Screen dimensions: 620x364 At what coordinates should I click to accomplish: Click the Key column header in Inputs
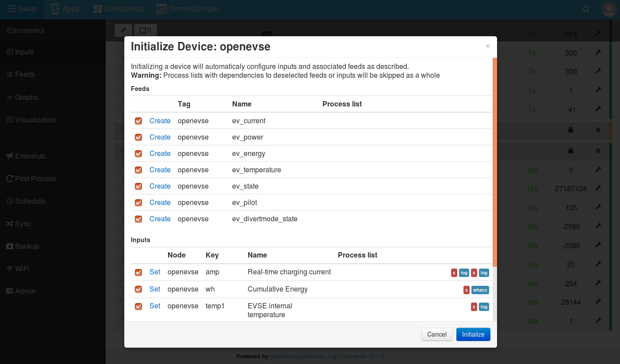(212, 255)
